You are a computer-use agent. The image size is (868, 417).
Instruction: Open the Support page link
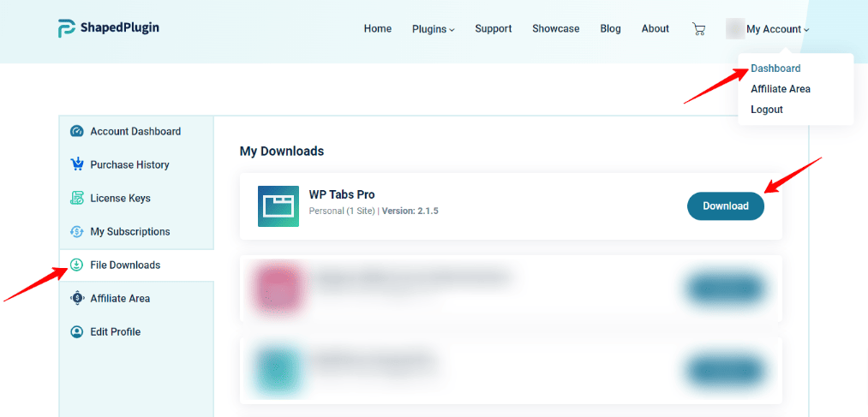pyautogui.click(x=493, y=29)
